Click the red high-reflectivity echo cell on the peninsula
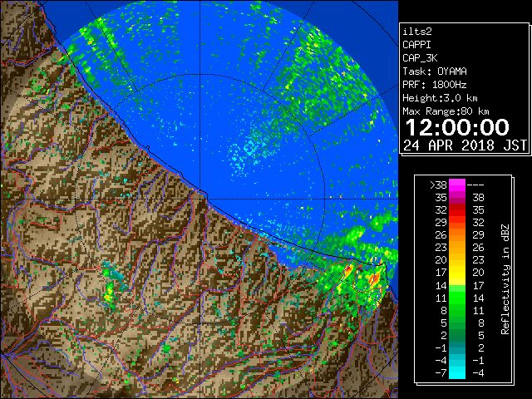Viewport: 532px width, 399px height. coord(373,278)
